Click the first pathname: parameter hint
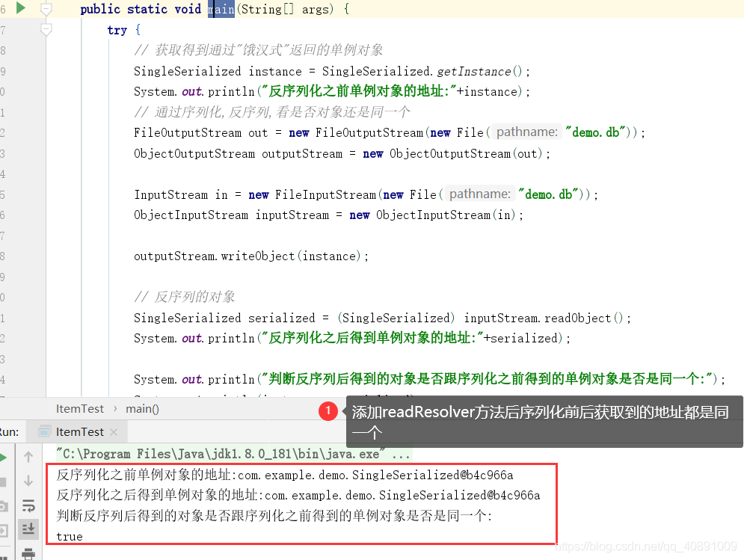The height and width of the screenshot is (560, 744). [x=526, y=132]
